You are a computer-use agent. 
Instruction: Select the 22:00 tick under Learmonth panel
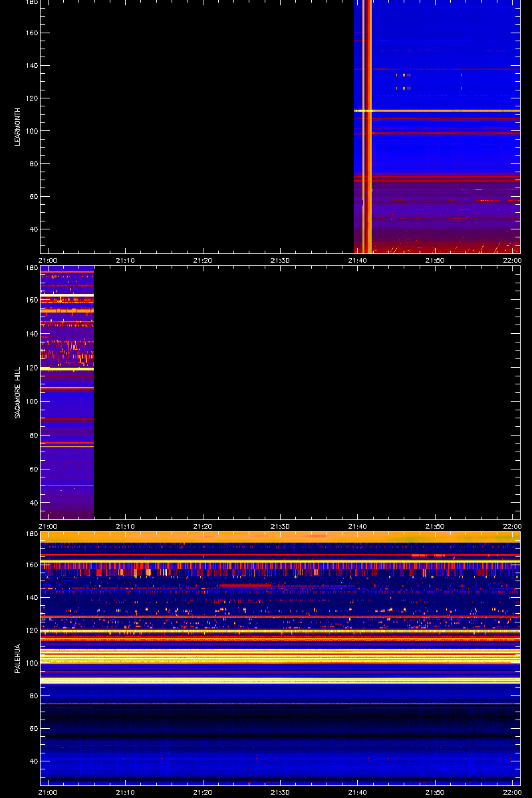[512, 260]
